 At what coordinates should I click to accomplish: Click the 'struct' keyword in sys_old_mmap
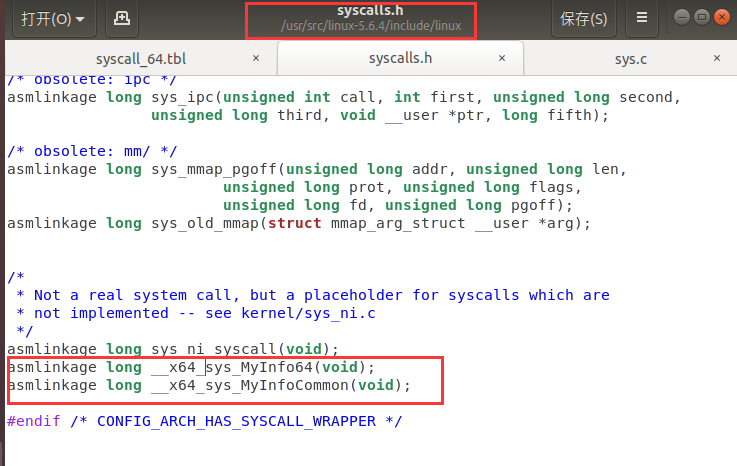(295, 223)
